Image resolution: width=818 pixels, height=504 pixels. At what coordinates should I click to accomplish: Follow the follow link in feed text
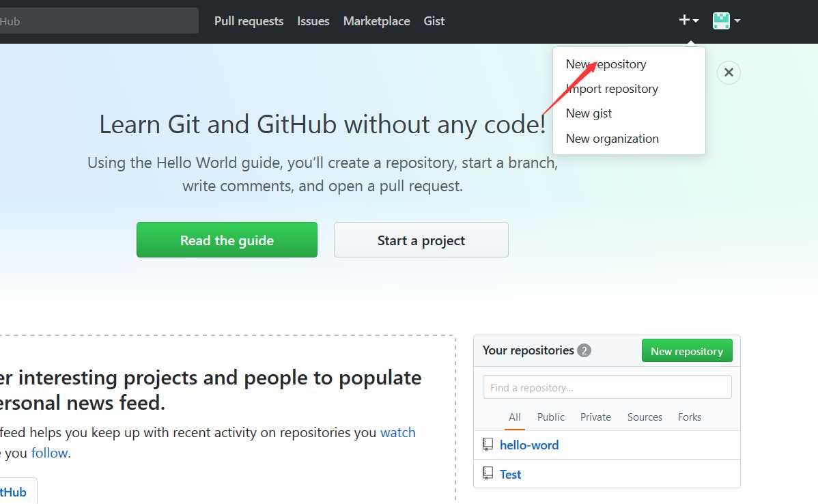tap(50, 453)
